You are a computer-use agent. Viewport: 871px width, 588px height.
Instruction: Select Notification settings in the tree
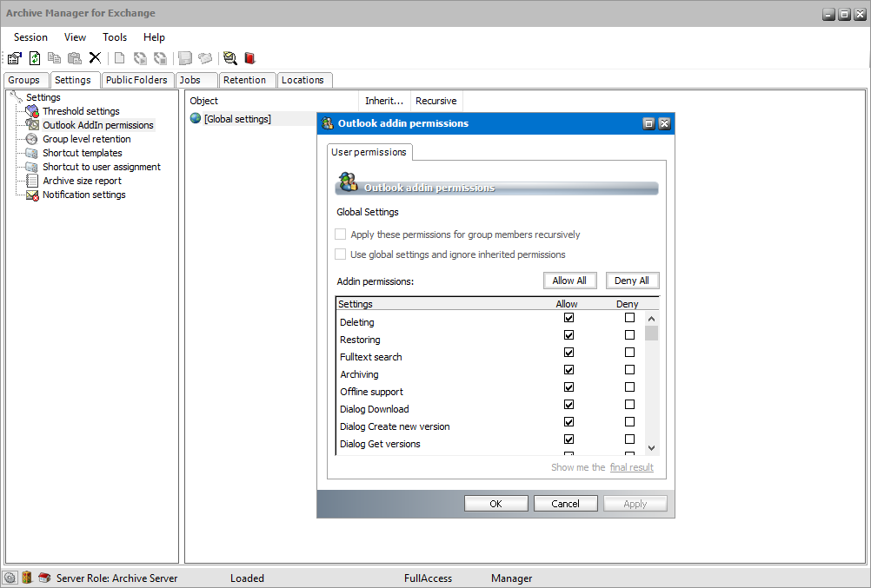[84, 195]
